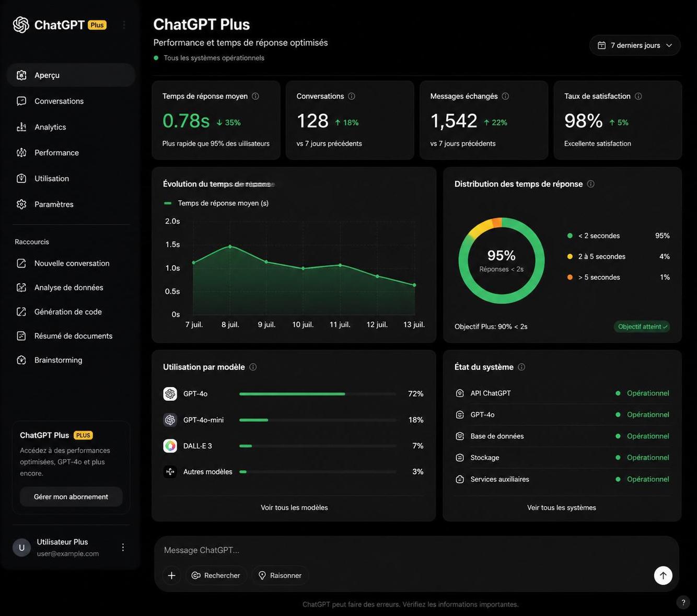Image resolution: width=697 pixels, height=616 pixels.
Task: Open sidebar options next to ChatGPT Plus logo
Action: click(x=124, y=25)
